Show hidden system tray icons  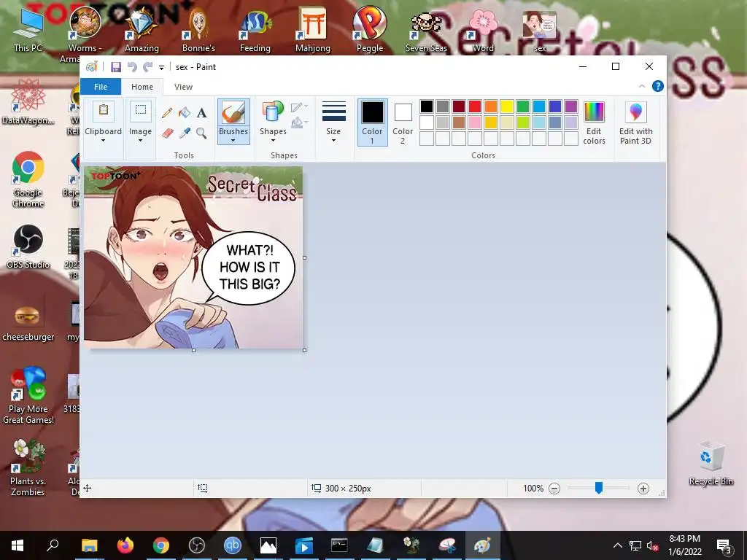tap(617, 545)
